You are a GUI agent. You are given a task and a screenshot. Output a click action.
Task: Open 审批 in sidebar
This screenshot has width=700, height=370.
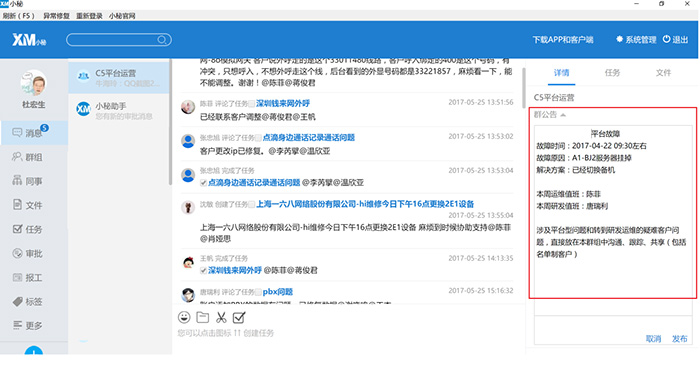[34, 254]
